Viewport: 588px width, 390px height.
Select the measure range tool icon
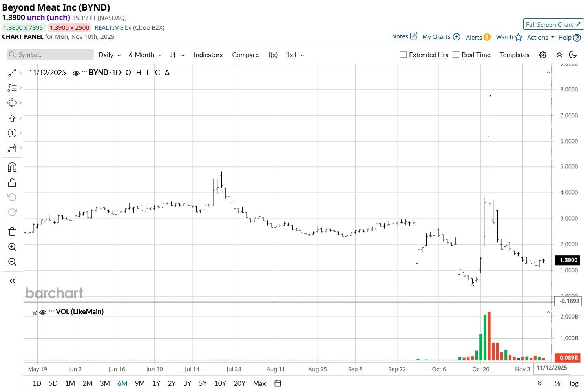[x=12, y=148]
